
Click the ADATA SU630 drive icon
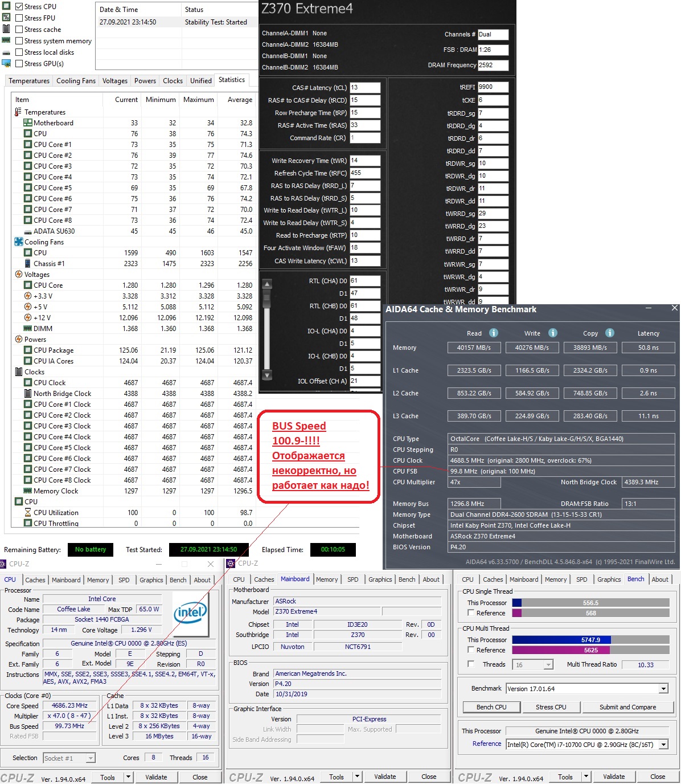point(27,231)
